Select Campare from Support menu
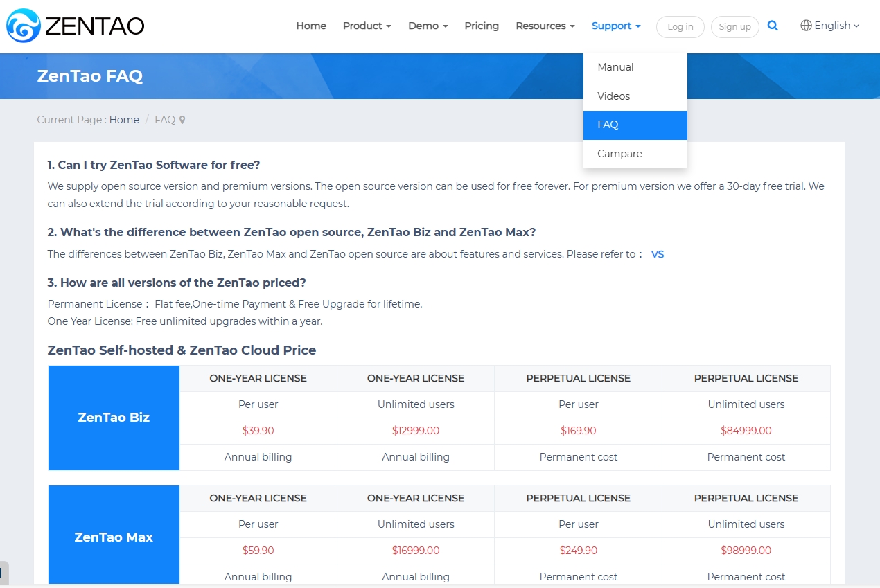 pyautogui.click(x=635, y=154)
